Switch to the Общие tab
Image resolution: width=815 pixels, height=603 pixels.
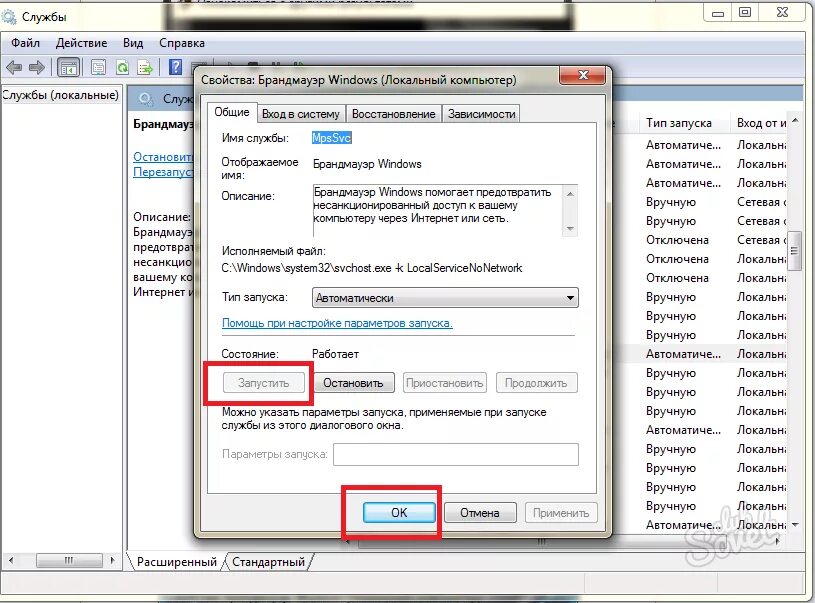(232, 112)
